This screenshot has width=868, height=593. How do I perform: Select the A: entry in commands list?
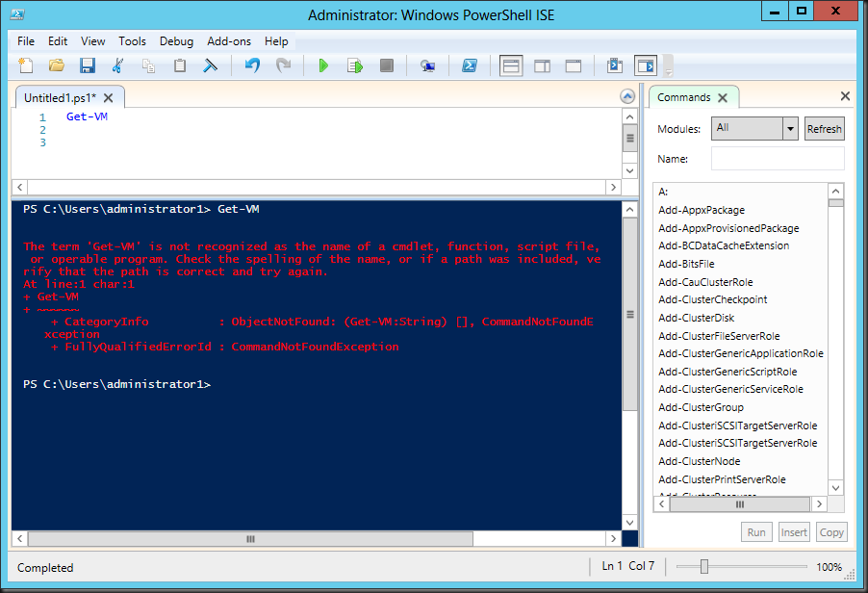pos(663,192)
